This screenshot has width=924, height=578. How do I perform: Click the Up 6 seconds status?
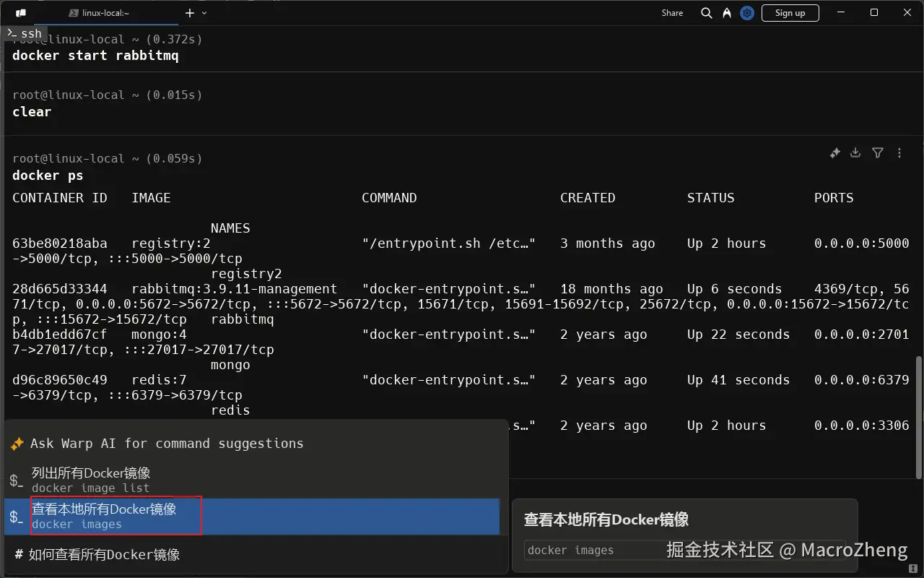click(734, 289)
